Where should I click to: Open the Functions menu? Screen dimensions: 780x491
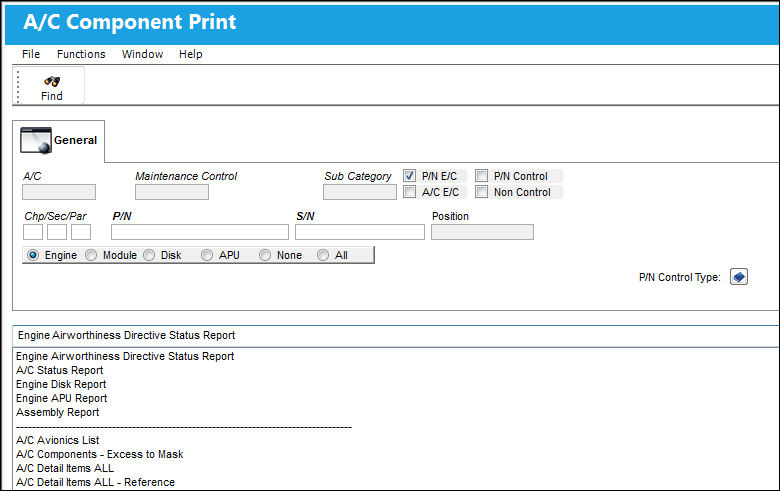pyautogui.click(x=81, y=54)
